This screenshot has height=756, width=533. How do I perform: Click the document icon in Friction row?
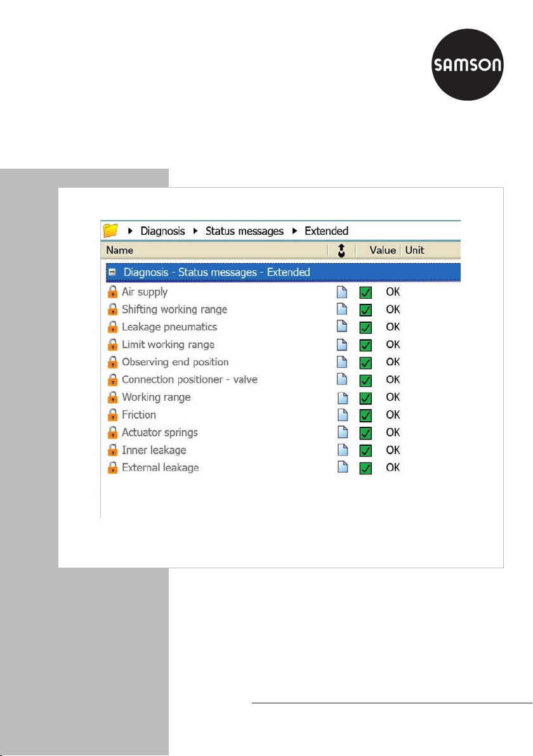point(342,415)
